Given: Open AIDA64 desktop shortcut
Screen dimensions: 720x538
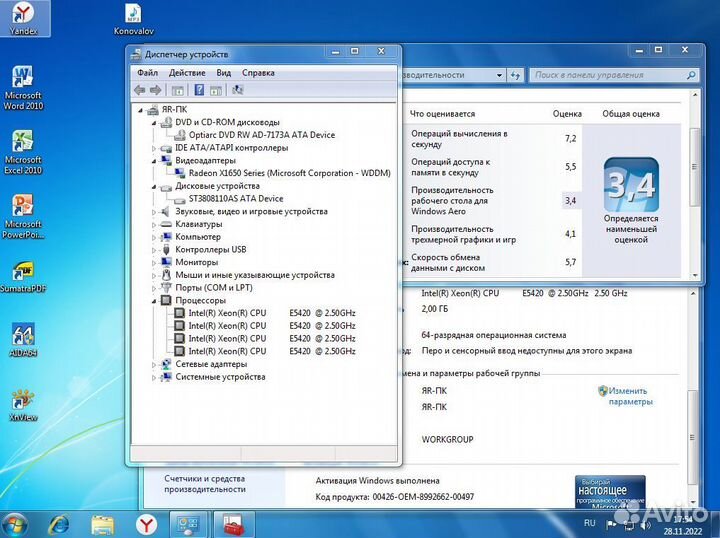Looking at the screenshot, I should pos(23,340).
